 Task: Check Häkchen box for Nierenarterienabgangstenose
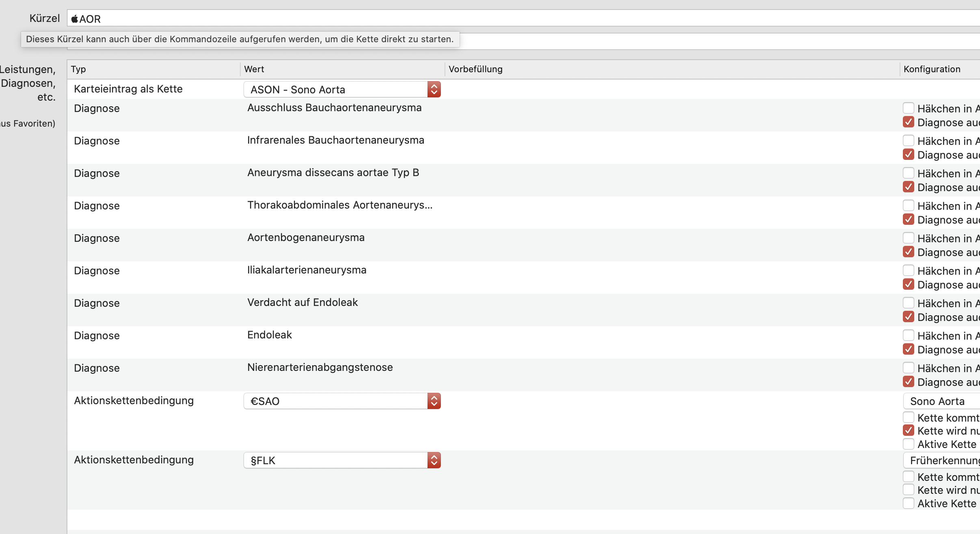click(909, 368)
